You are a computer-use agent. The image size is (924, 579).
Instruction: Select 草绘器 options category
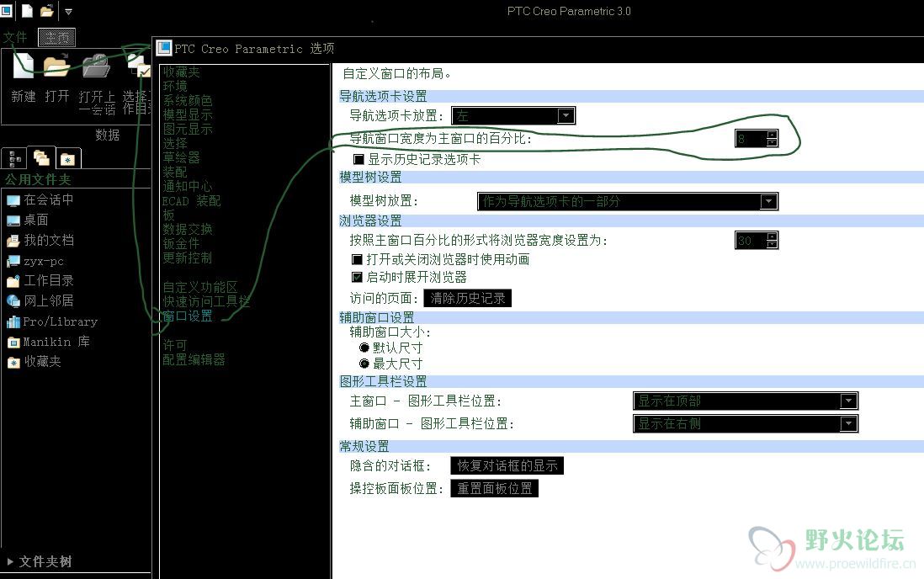(182, 157)
